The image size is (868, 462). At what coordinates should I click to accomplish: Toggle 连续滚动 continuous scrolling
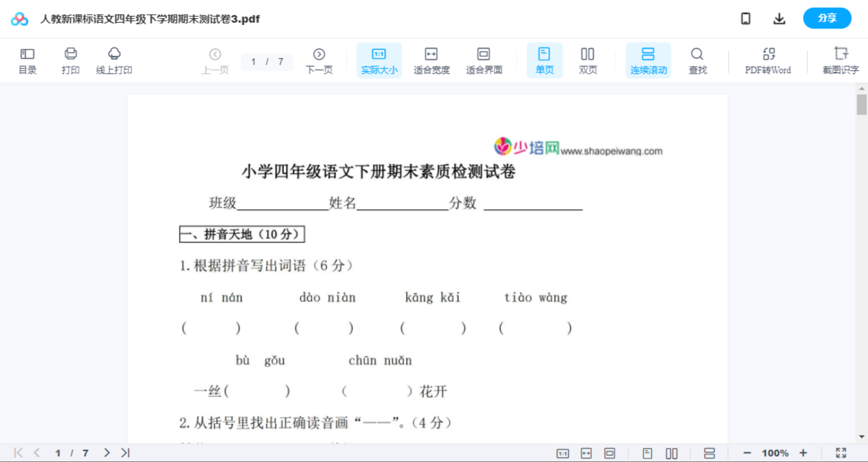(x=648, y=60)
